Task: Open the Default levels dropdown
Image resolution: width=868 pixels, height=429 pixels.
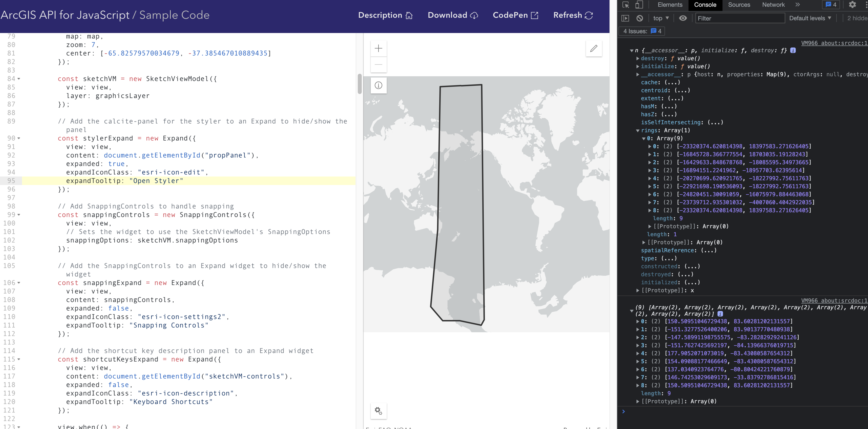Action: tap(810, 18)
